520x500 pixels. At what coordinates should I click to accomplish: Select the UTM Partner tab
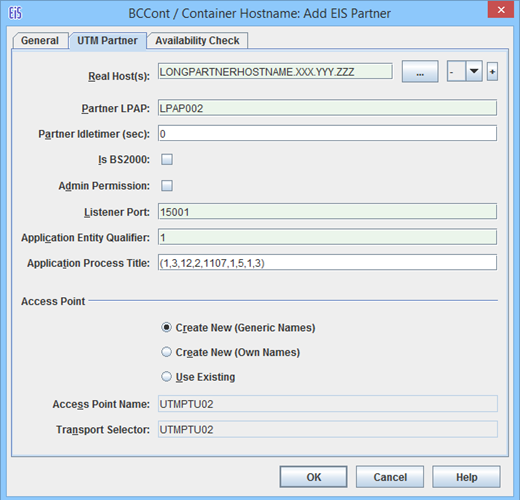point(107,40)
